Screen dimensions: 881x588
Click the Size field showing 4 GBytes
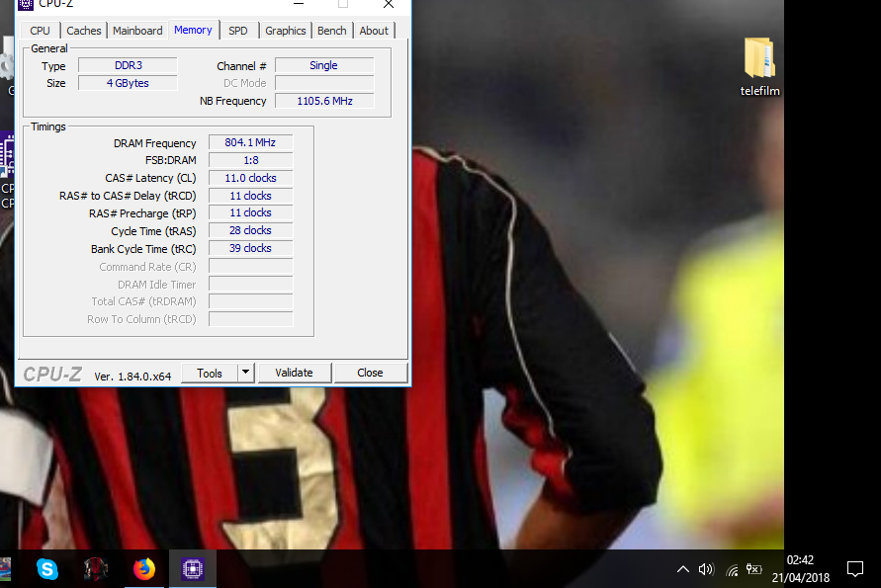(129, 83)
